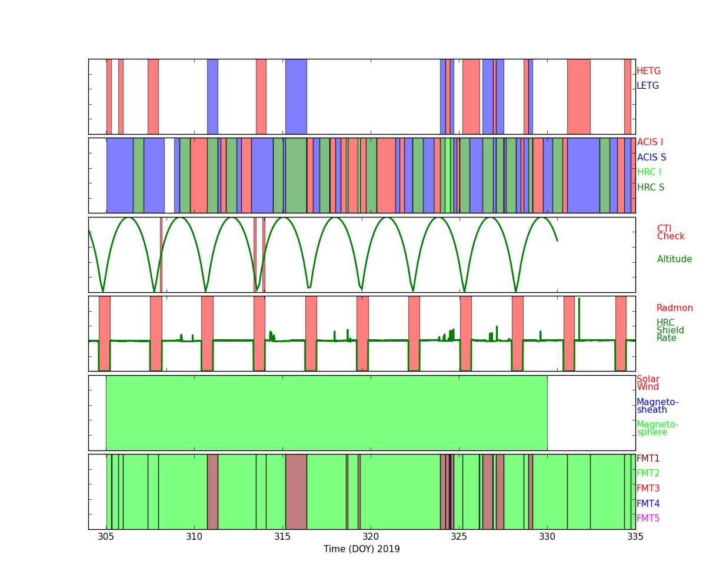Click the HRC S legend label
The width and height of the screenshot is (706, 588).
(651, 188)
